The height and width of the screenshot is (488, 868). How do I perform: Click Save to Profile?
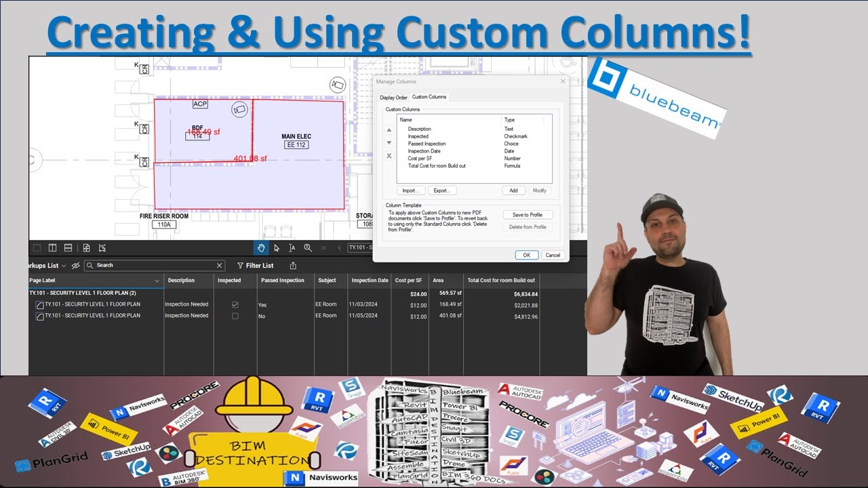(x=528, y=215)
